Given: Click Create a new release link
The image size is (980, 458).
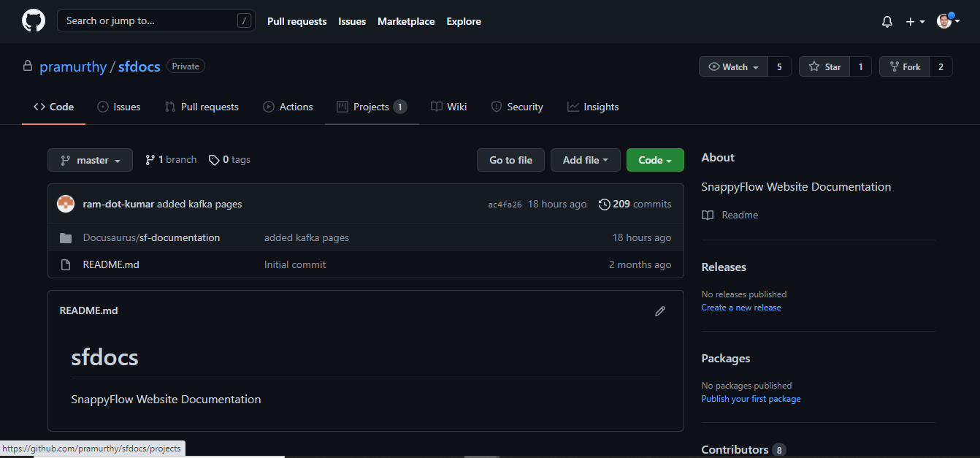Looking at the screenshot, I should pyautogui.click(x=740, y=308).
